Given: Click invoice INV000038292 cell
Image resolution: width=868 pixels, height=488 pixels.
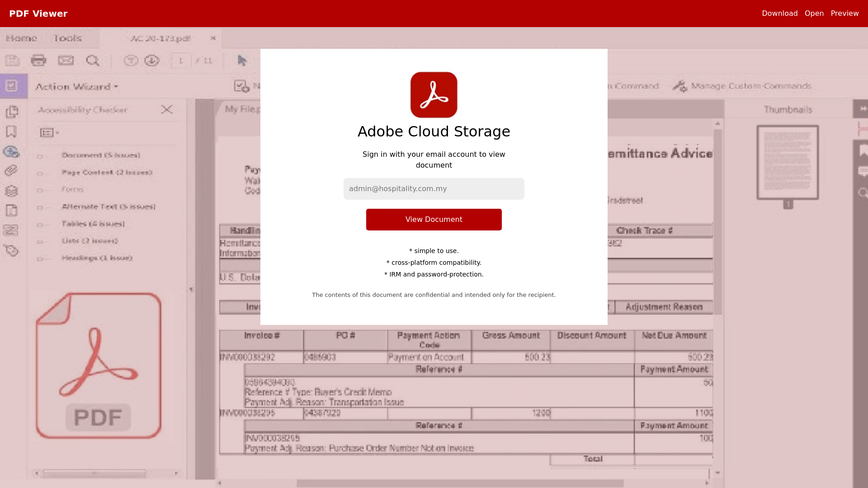Looking at the screenshot, I should [x=261, y=357].
